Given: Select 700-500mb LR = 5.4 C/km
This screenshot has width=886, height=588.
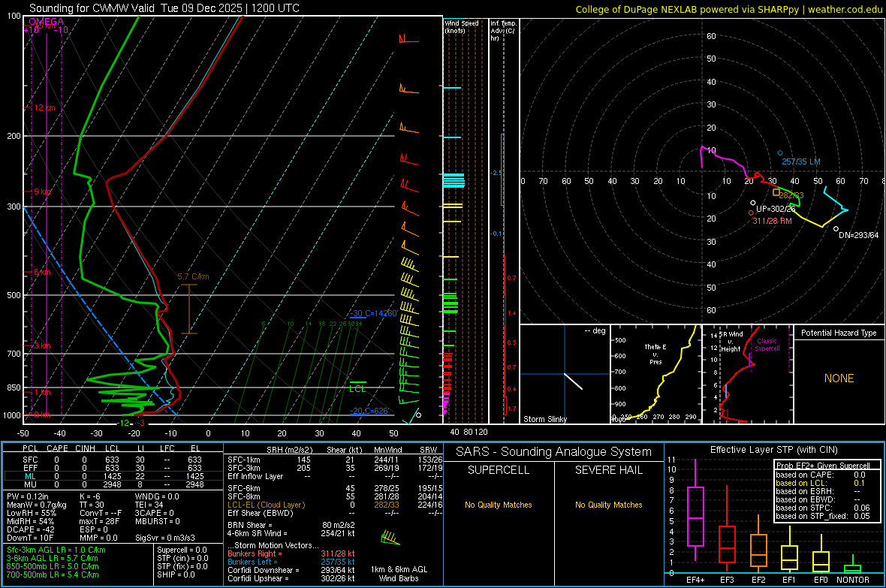Looking at the screenshot, I should point(53,574).
